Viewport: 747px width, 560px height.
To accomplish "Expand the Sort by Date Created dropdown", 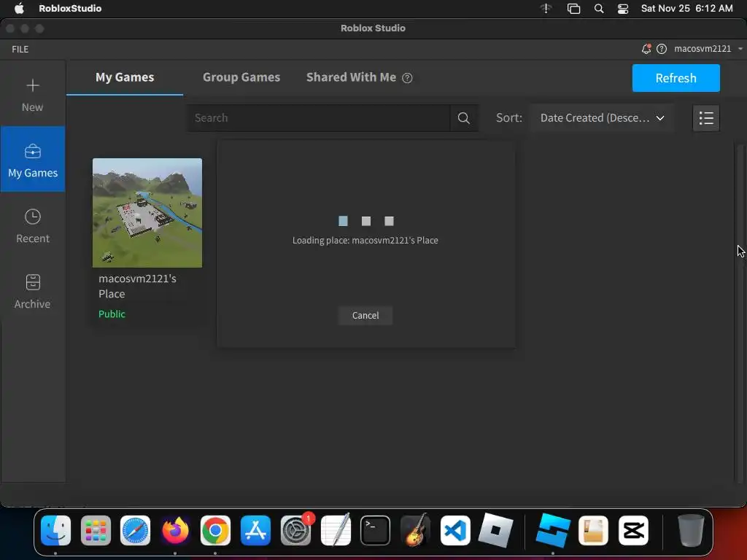I will pos(602,118).
